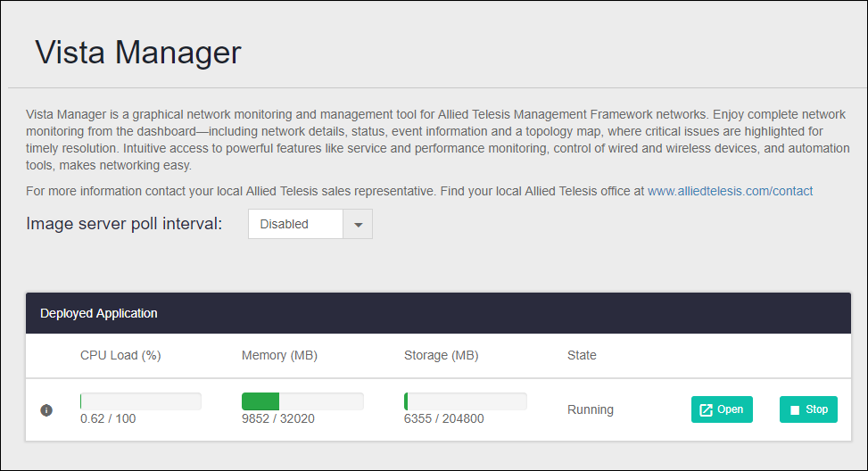Image resolution: width=868 pixels, height=471 pixels.
Task: Click the 'Vista Manager' page title
Action: (138, 53)
